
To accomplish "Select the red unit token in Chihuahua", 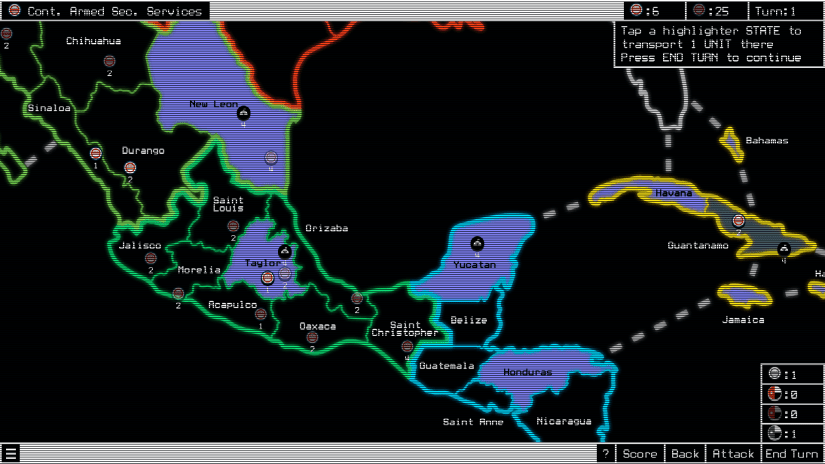I will tap(109, 61).
